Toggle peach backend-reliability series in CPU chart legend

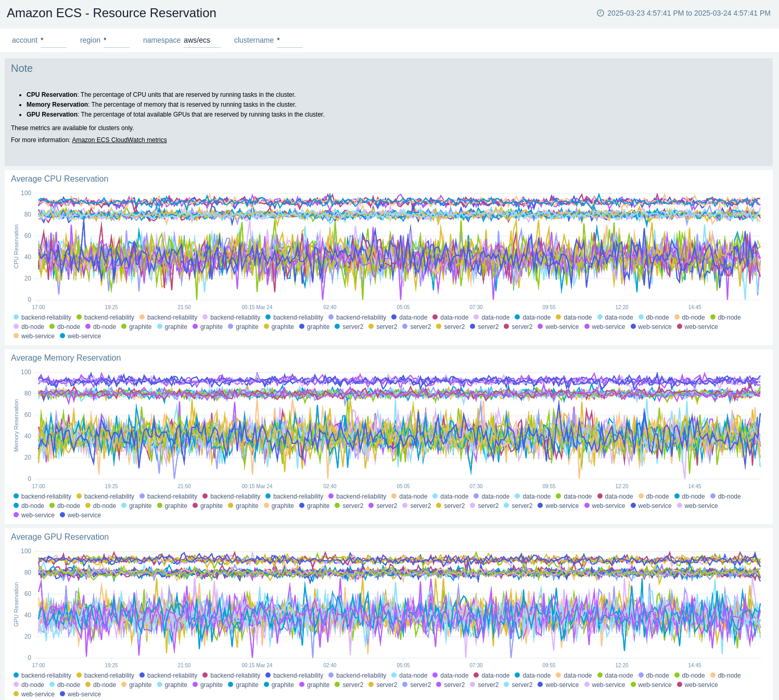[168, 317]
